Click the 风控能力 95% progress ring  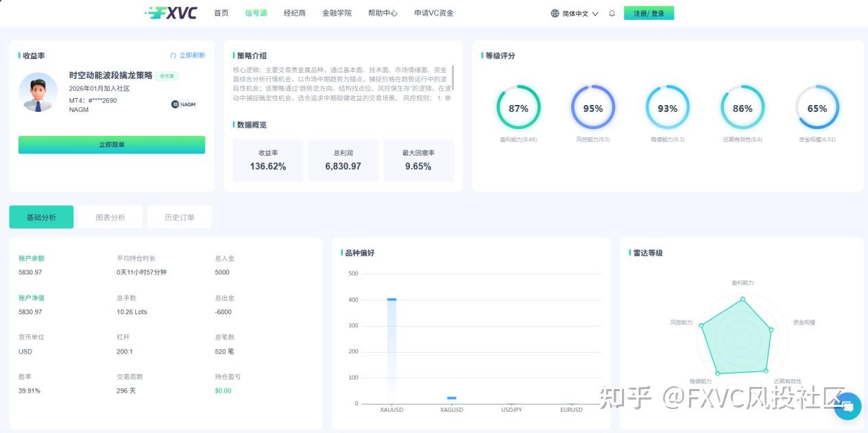[x=593, y=107]
